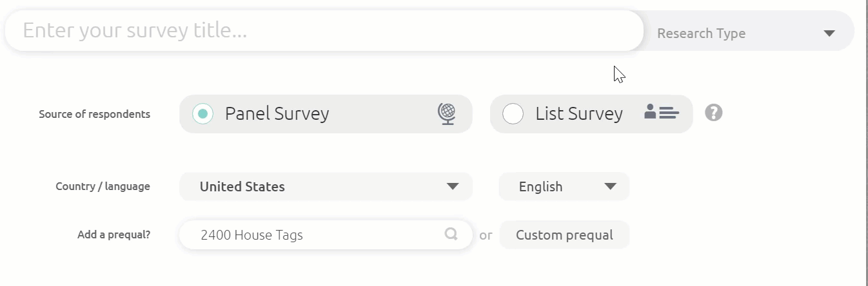Image resolution: width=868 pixels, height=286 pixels.
Task: Focus the survey title input field
Action: (322, 31)
